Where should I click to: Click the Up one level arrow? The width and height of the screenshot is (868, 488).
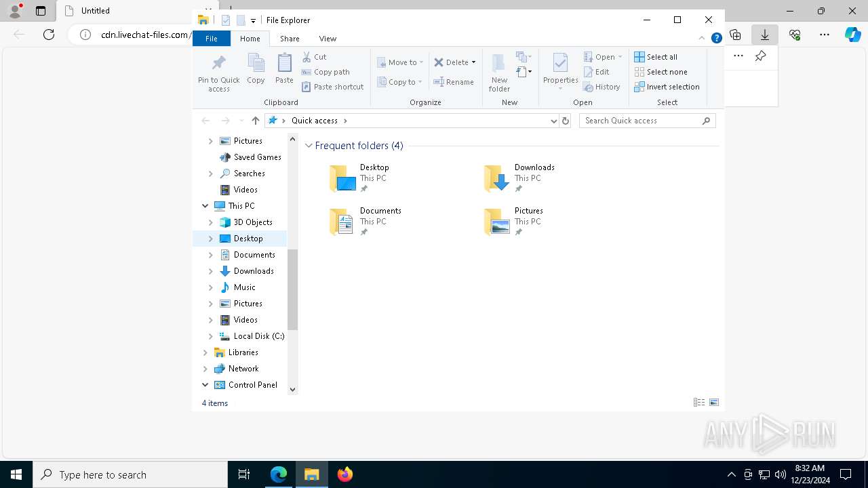coord(255,121)
